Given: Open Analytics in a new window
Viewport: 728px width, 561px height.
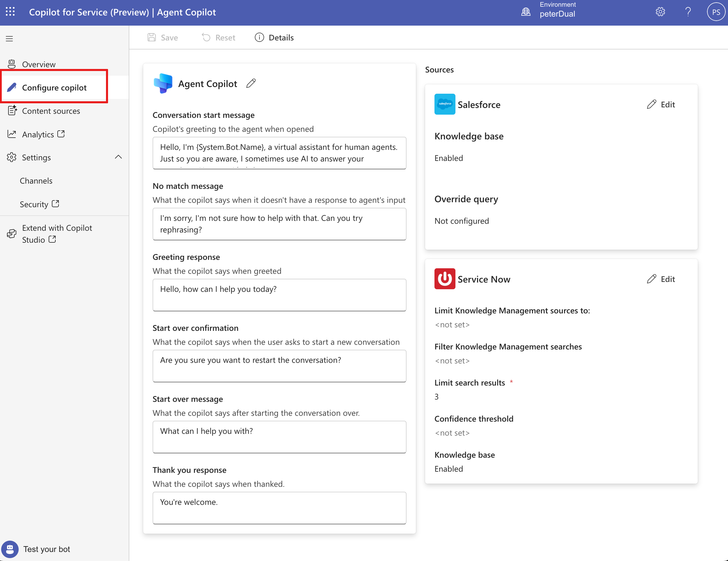Looking at the screenshot, I should (x=38, y=134).
